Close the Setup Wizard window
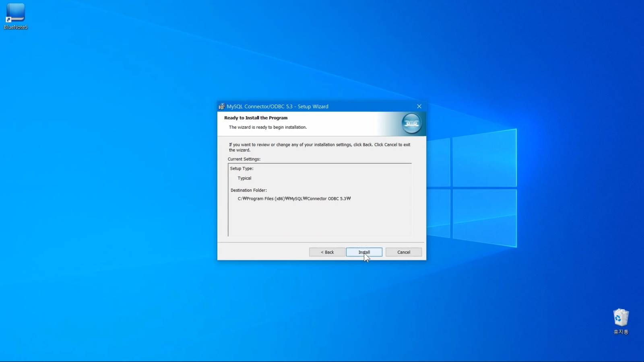644x362 pixels. [x=419, y=107]
